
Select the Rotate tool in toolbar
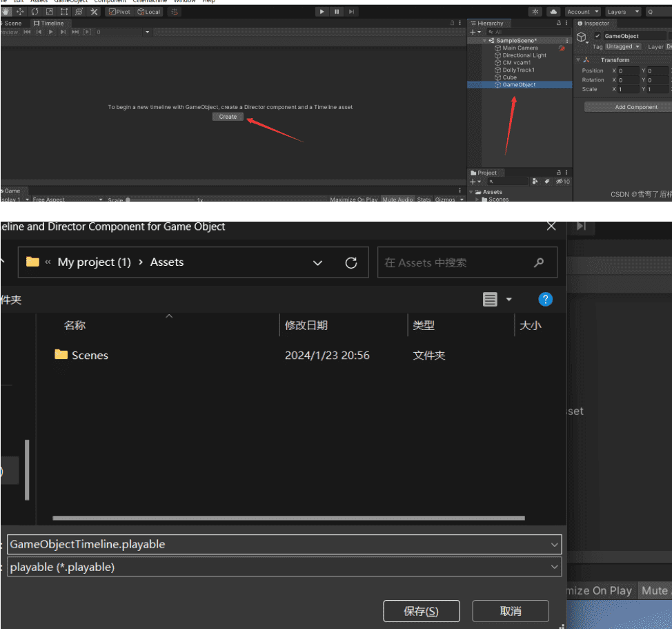pos(34,12)
